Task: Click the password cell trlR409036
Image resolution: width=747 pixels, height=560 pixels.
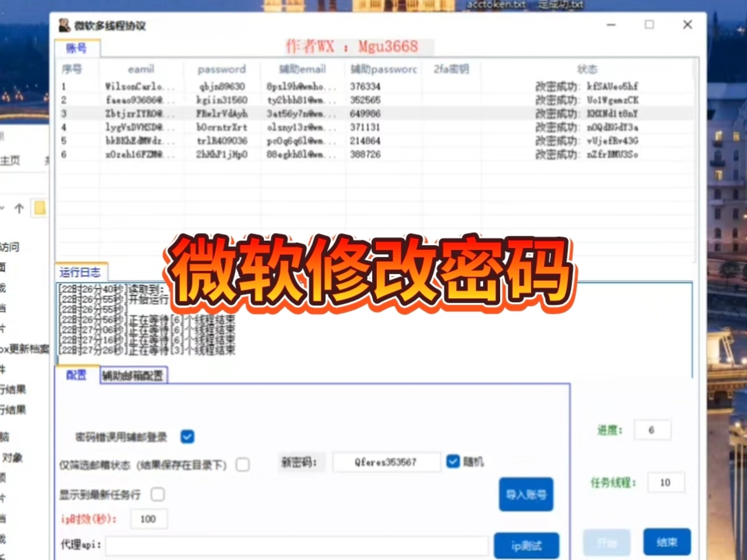Action: [222, 141]
